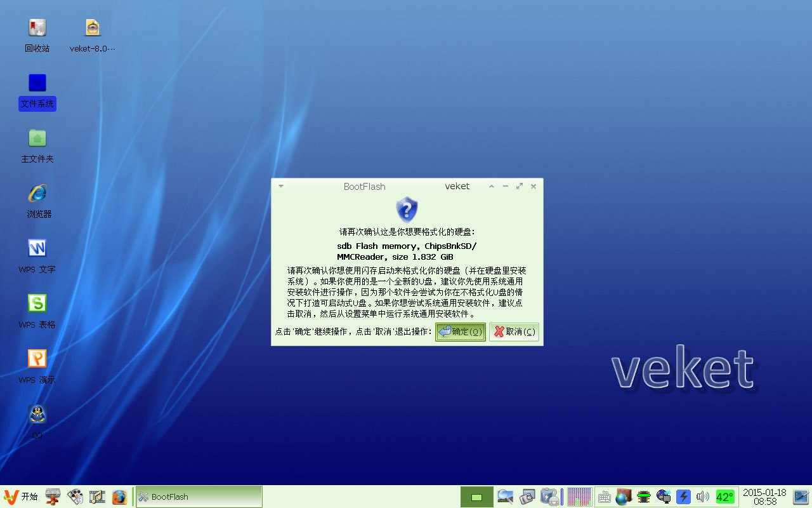The width and height of the screenshot is (812, 508).
Task: Click the show desktop icon at taskbar end
Action: [x=801, y=497]
